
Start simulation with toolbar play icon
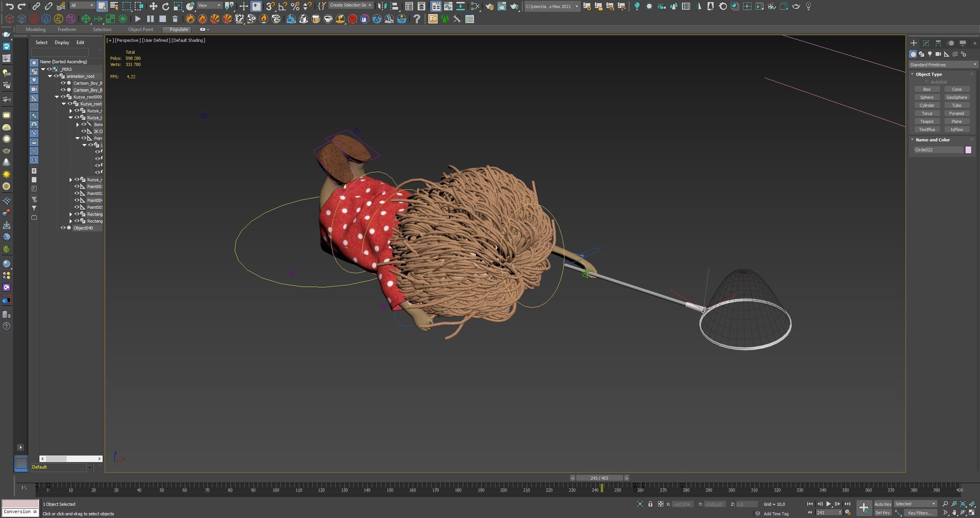138,19
